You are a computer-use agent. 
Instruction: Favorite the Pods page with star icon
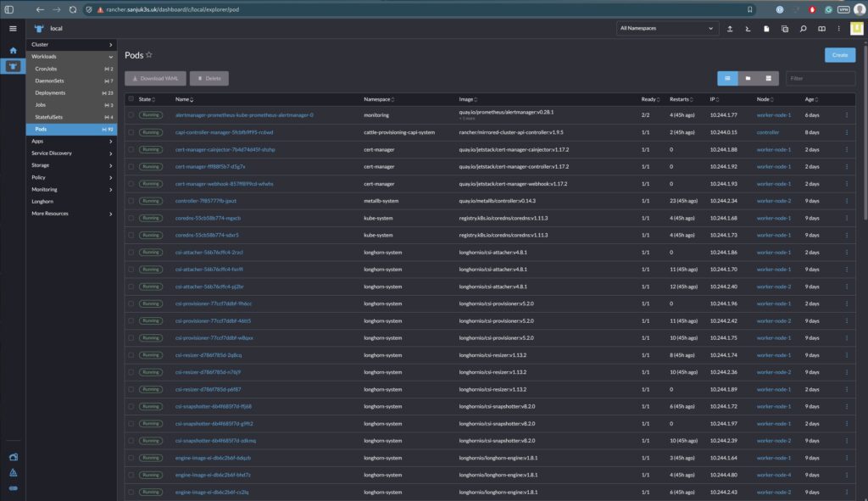pyautogui.click(x=149, y=55)
